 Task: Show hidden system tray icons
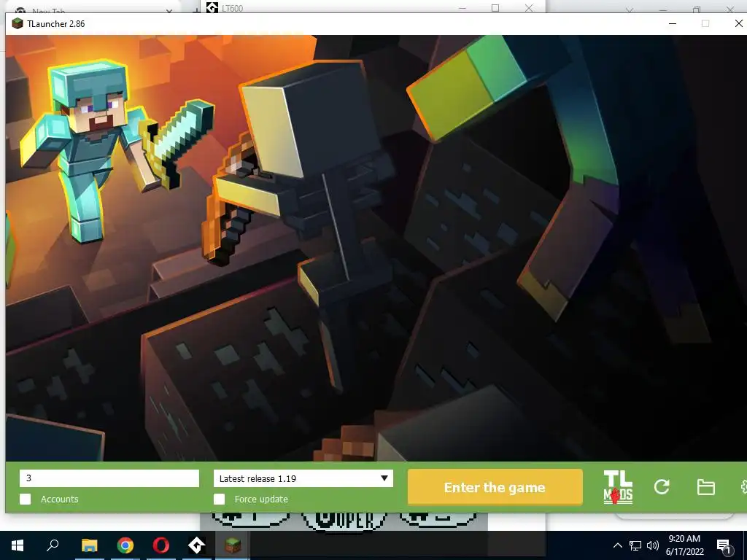click(x=617, y=545)
